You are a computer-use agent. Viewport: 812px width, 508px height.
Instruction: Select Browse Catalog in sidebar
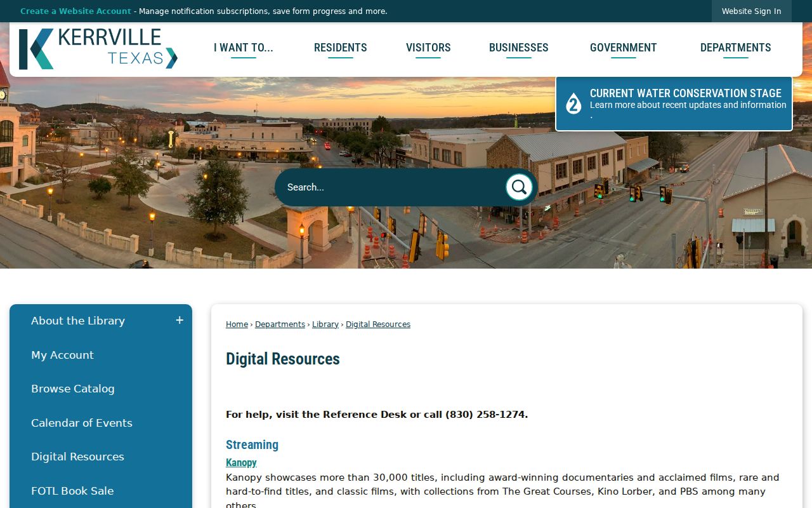click(x=73, y=389)
